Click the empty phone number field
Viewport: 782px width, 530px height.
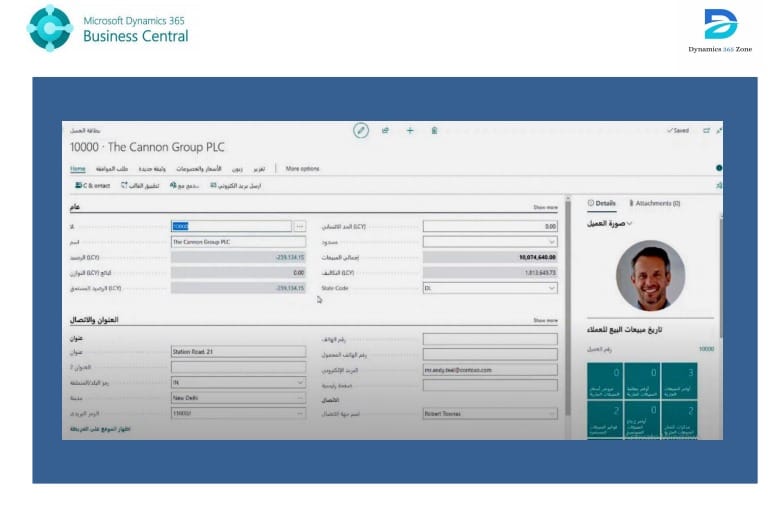(x=490, y=339)
